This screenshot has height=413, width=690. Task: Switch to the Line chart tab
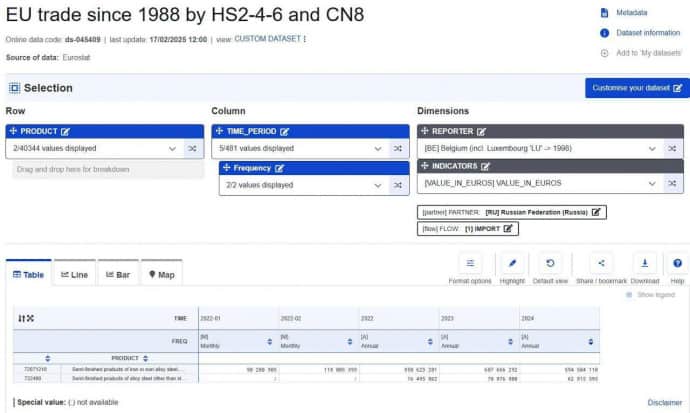click(x=74, y=274)
